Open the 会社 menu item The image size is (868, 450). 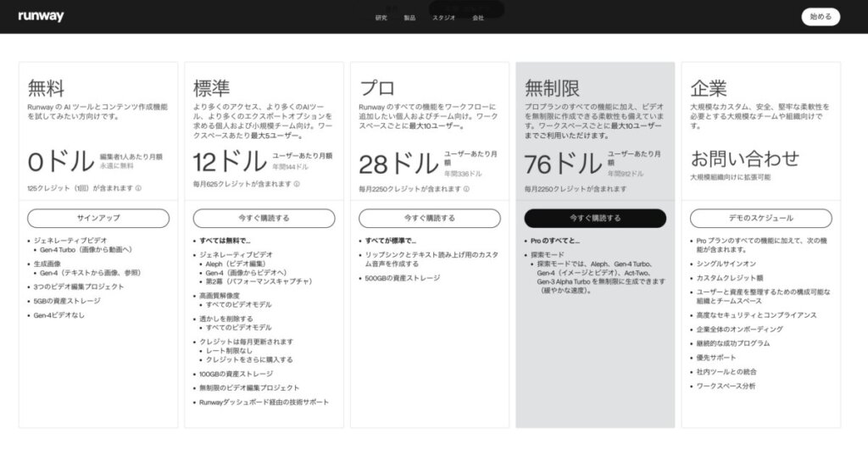[x=478, y=18]
